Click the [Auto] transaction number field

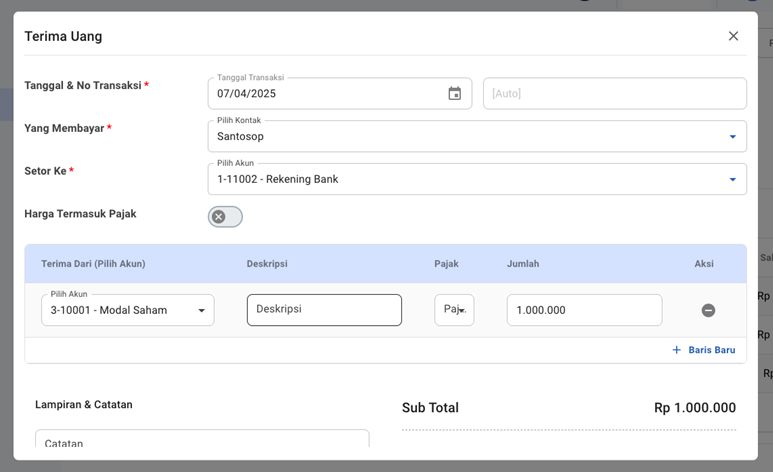click(614, 94)
